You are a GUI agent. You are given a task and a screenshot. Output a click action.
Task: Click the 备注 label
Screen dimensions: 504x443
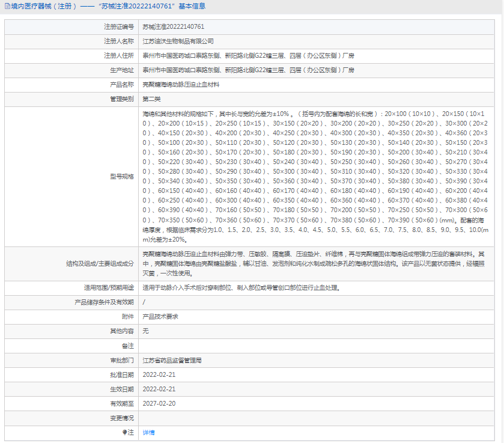[x=128, y=346]
